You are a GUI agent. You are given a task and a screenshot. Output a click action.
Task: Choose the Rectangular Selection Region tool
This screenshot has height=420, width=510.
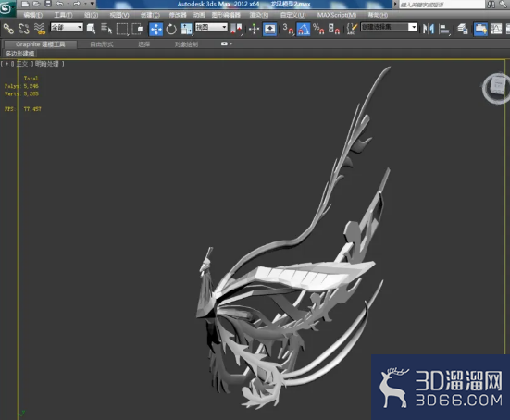[x=122, y=29]
